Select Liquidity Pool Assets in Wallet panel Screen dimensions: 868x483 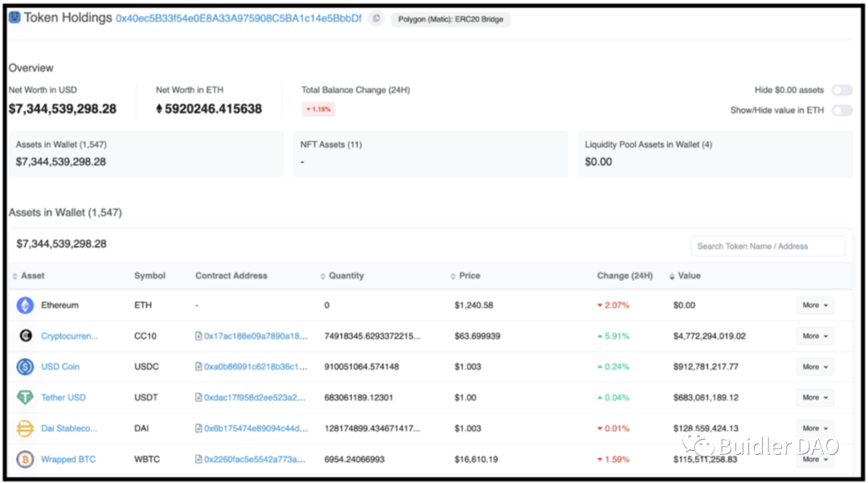[714, 153]
